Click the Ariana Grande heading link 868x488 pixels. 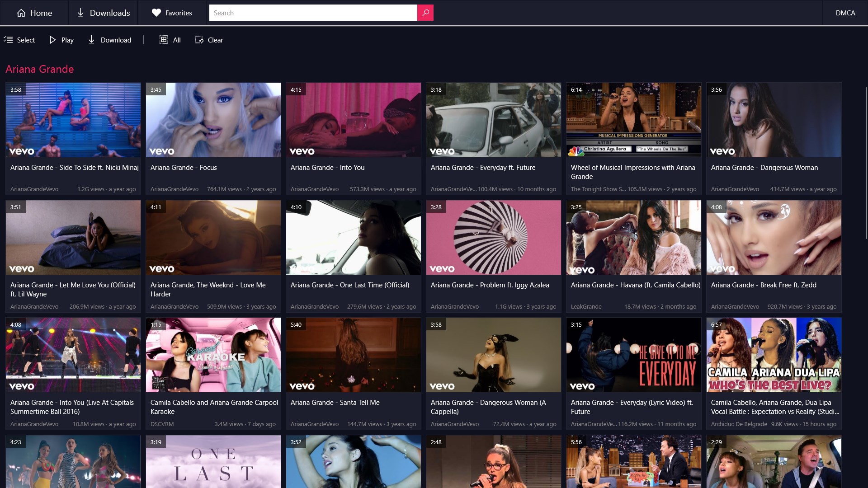point(39,69)
